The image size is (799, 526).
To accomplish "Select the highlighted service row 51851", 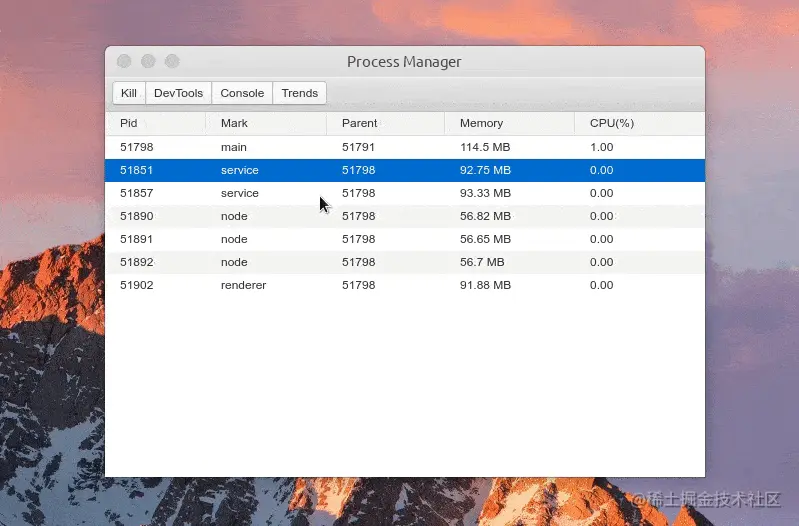I will (x=405, y=170).
